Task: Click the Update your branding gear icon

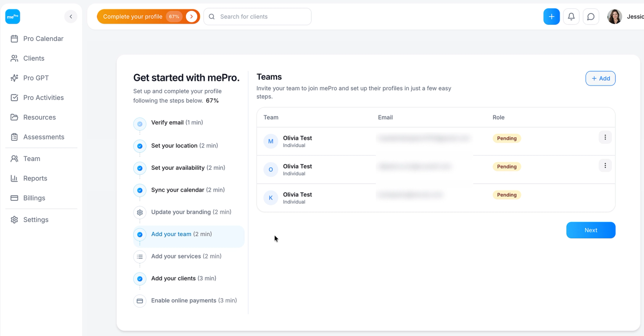Action: point(140,212)
